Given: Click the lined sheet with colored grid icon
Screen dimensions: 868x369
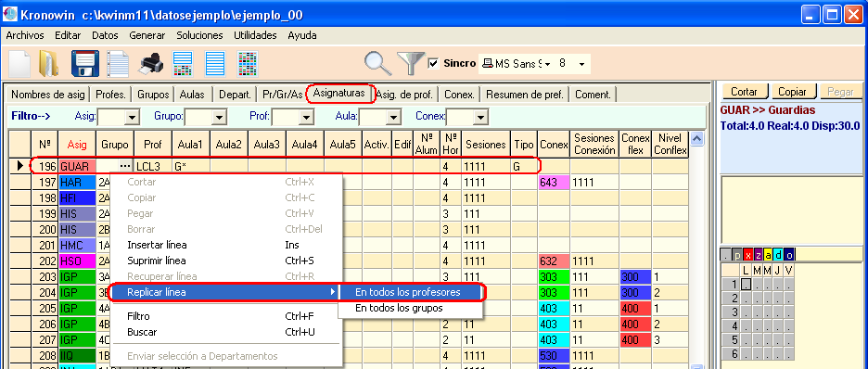Looking at the screenshot, I should point(183,64).
